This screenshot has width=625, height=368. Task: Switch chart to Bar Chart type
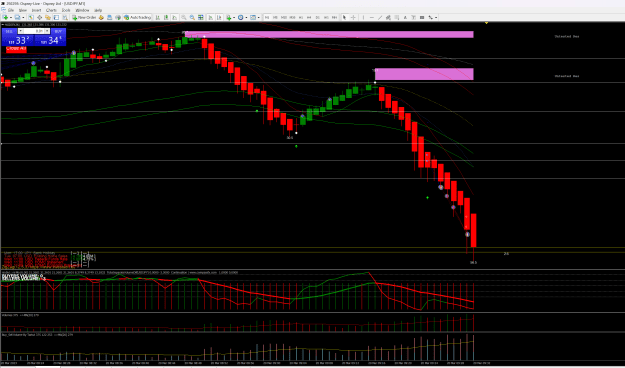(158, 18)
